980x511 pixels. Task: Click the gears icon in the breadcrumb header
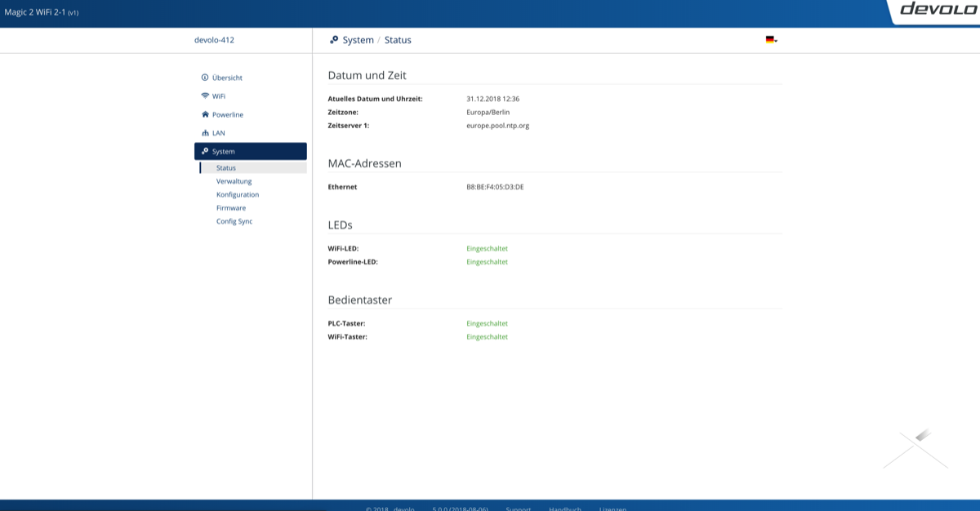tap(334, 40)
